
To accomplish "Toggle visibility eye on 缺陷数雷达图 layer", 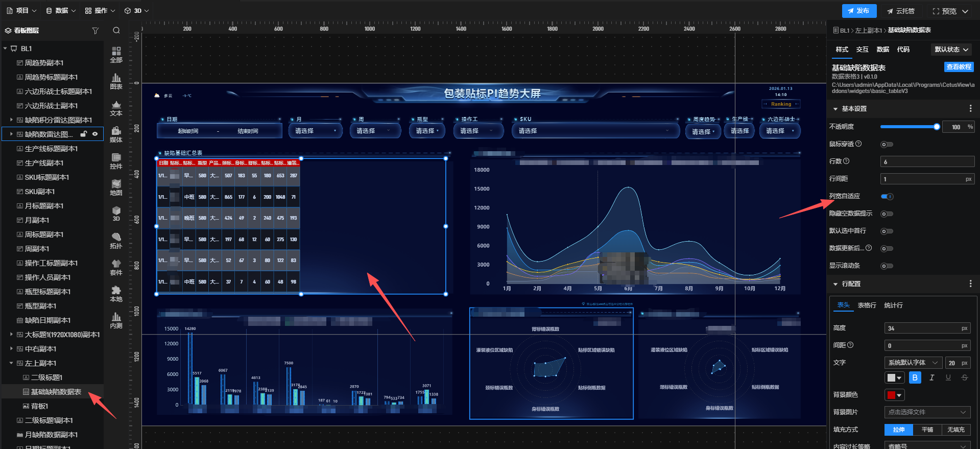I will [95, 134].
